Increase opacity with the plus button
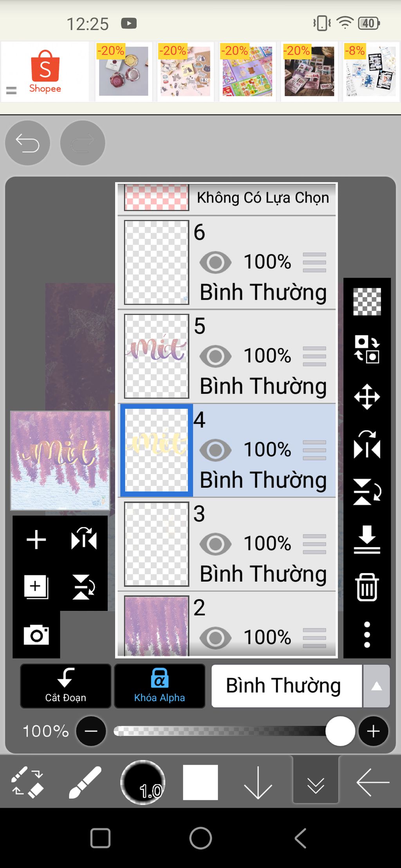Screen dimensions: 401x868 coord(373,731)
